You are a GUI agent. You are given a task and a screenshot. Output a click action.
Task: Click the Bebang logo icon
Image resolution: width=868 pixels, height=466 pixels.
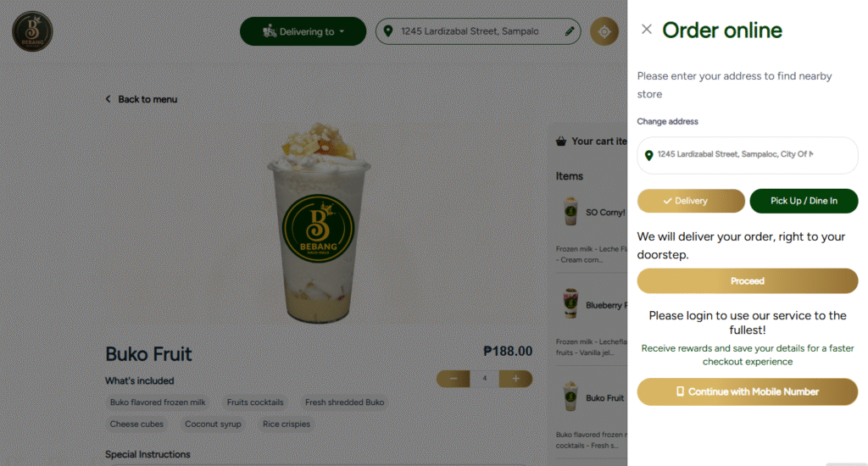click(x=33, y=31)
